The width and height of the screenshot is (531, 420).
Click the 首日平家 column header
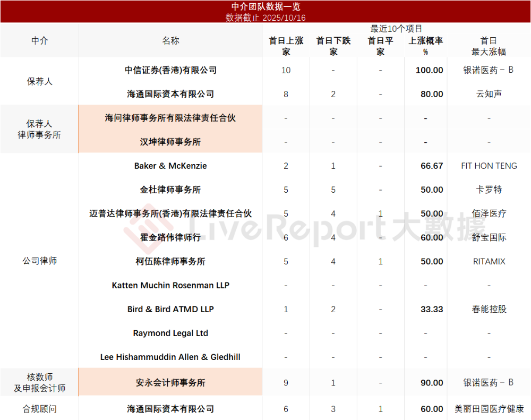(x=380, y=46)
